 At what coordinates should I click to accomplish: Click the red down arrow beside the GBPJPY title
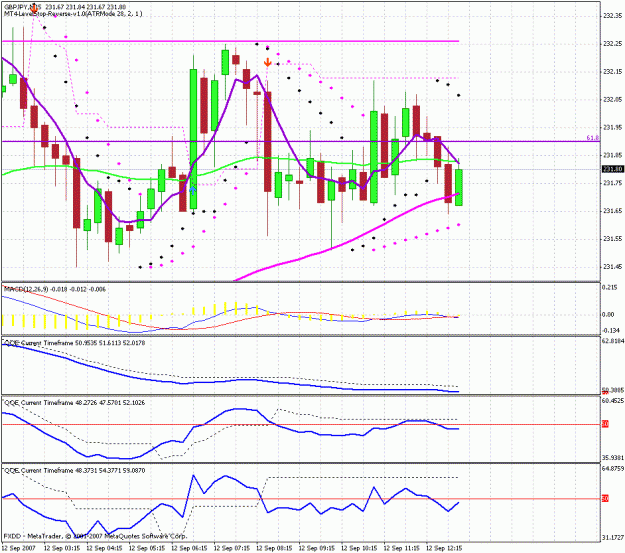click(35, 8)
